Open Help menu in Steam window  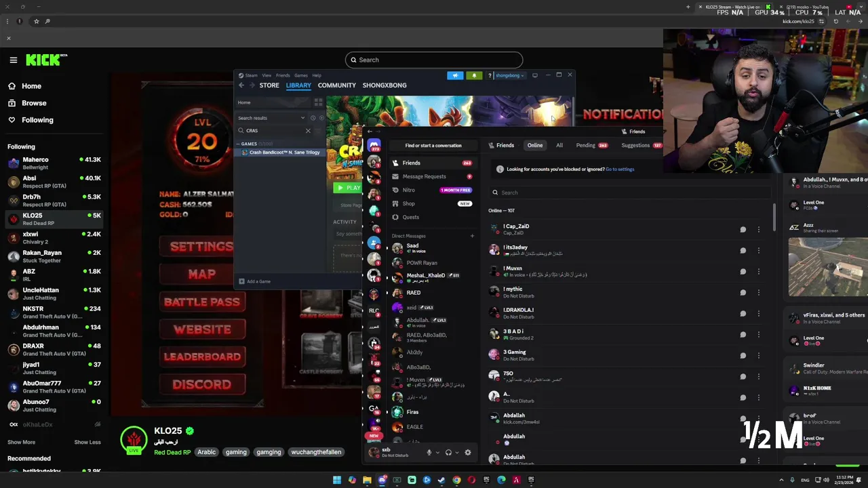tap(317, 75)
